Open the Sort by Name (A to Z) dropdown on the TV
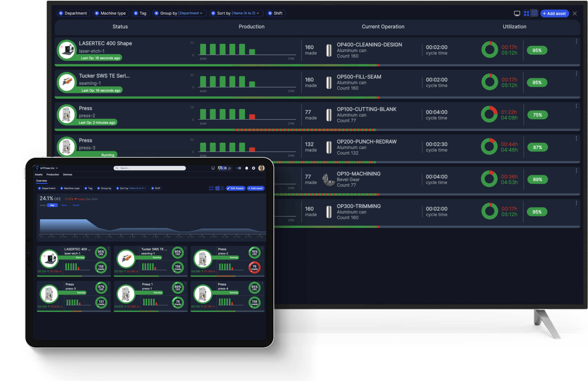The width and height of the screenshot is (588, 381). [246, 13]
